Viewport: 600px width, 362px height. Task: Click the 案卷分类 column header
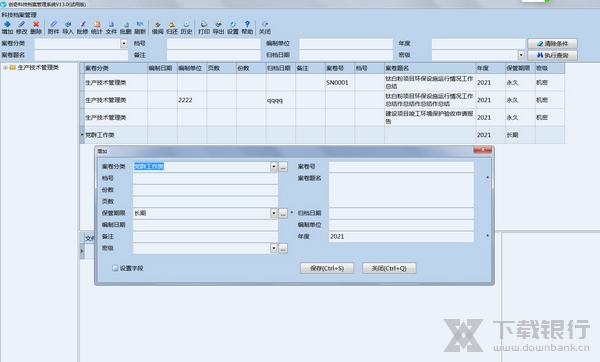point(116,68)
